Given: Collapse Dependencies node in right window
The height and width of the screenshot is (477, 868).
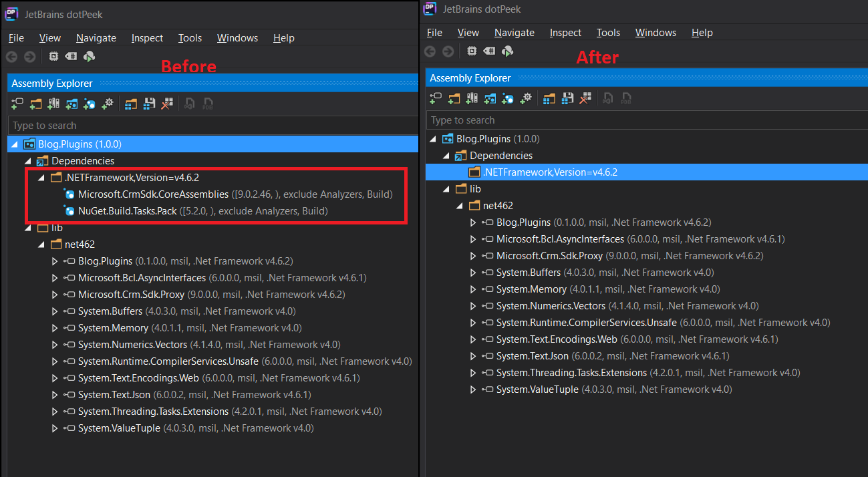Looking at the screenshot, I should [x=446, y=156].
